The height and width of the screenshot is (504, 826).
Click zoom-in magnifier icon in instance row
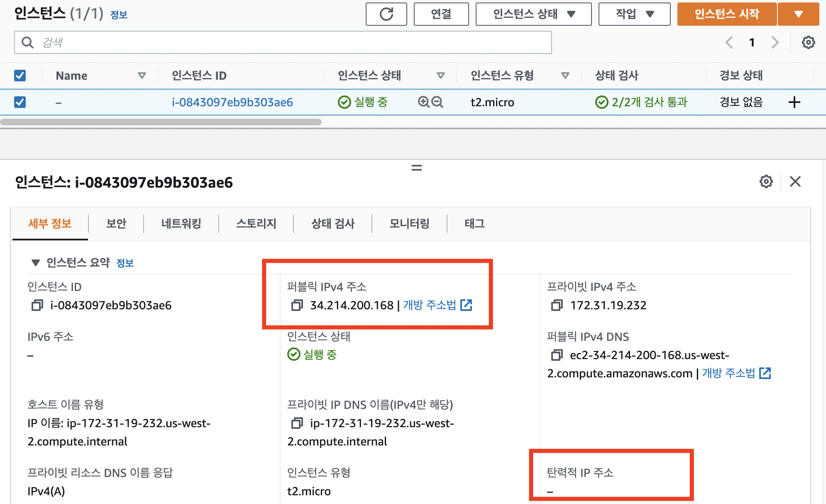coord(423,102)
